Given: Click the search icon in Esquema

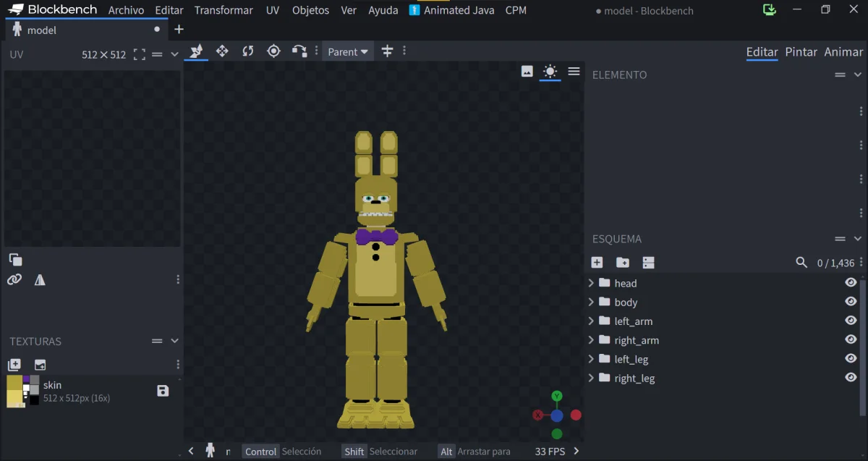Looking at the screenshot, I should tap(801, 263).
